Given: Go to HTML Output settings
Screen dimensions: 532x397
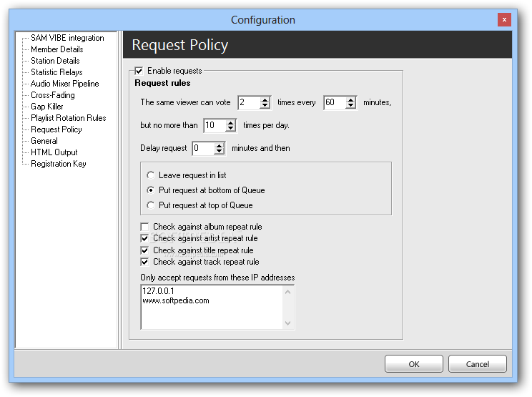Looking at the screenshot, I should point(54,152).
